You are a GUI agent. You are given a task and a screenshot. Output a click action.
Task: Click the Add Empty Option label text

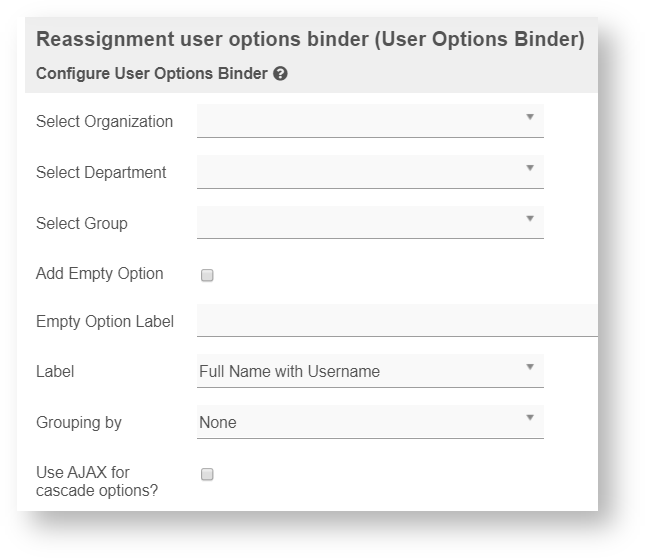(x=99, y=273)
